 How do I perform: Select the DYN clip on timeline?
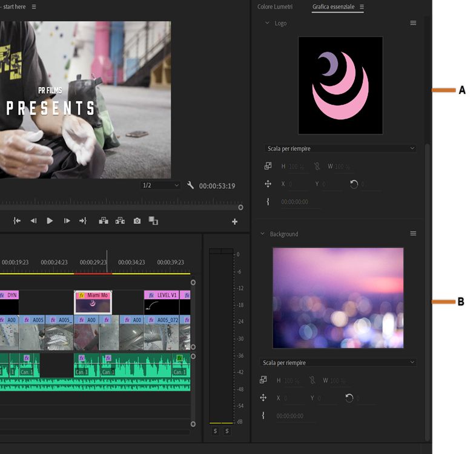[10, 303]
